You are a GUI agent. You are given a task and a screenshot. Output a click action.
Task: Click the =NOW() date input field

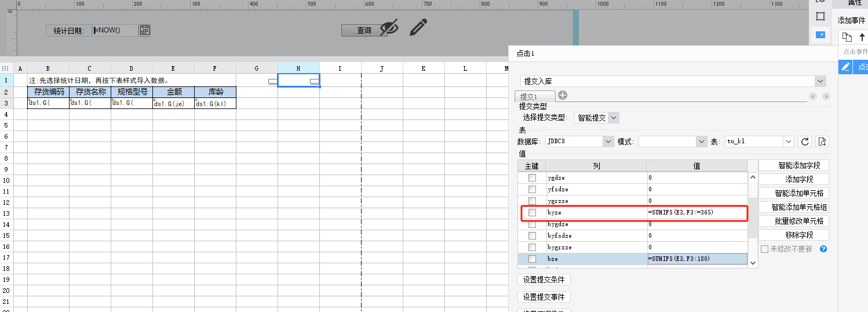[115, 30]
